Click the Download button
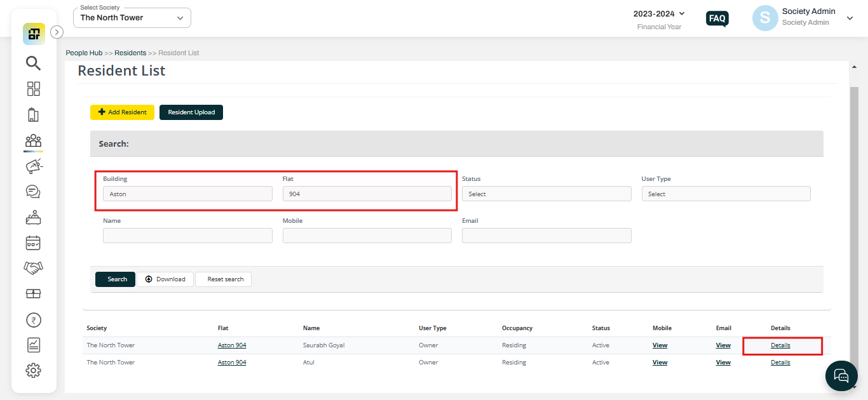 (x=165, y=279)
